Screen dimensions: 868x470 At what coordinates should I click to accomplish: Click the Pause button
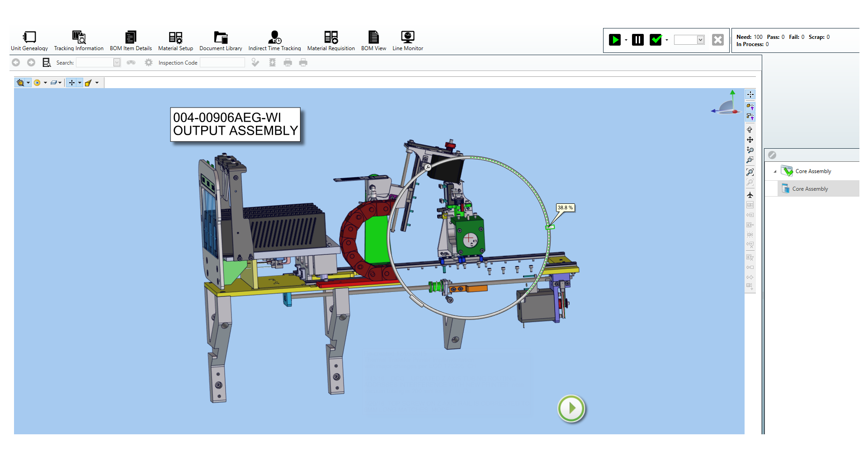tap(638, 40)
